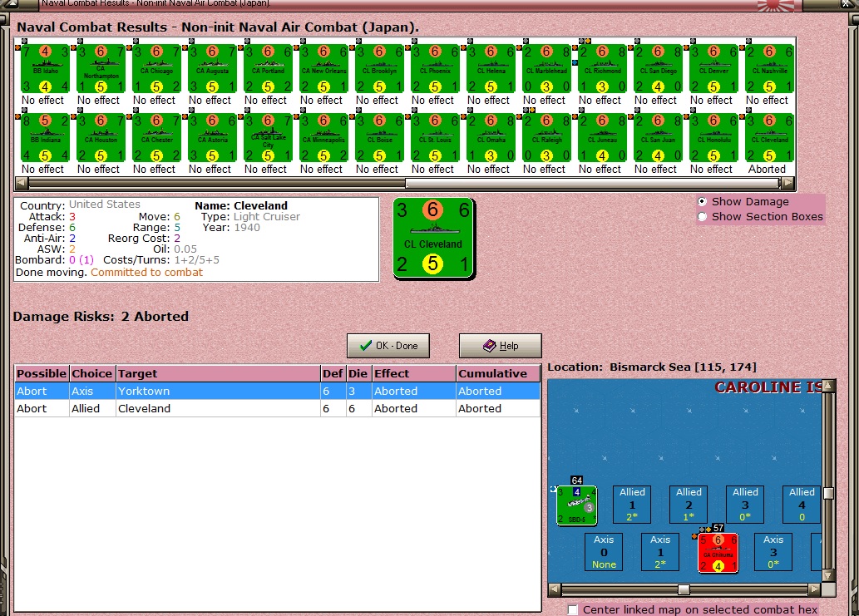The image size is (859, 616).
Task: Click the Allied 4 section box
Action: [x=802, y=505]
